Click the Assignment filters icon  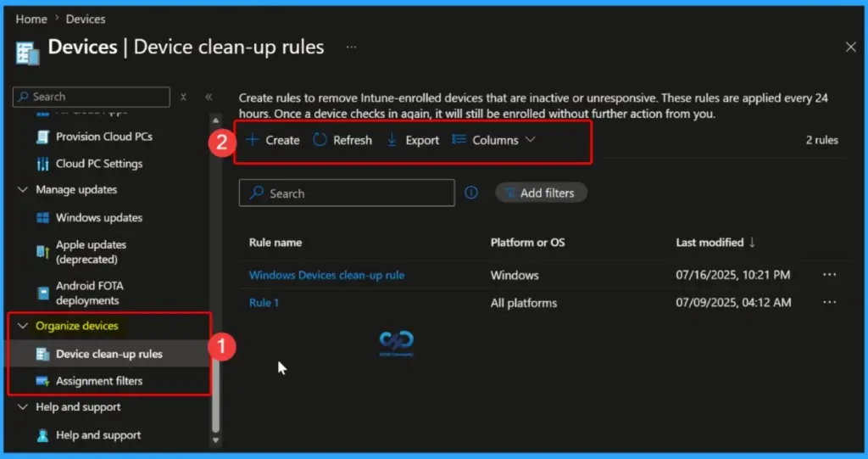click(42, 381)
